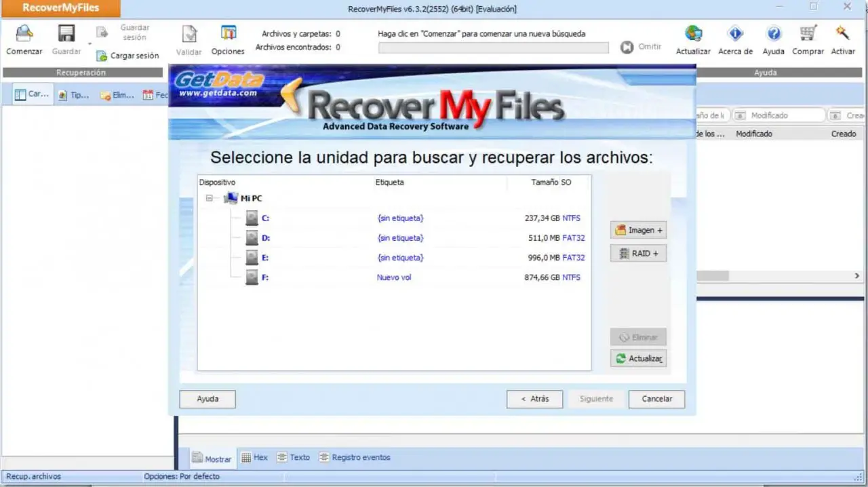
Task: Select drive F: icon in device list
Action: [252, 277]
